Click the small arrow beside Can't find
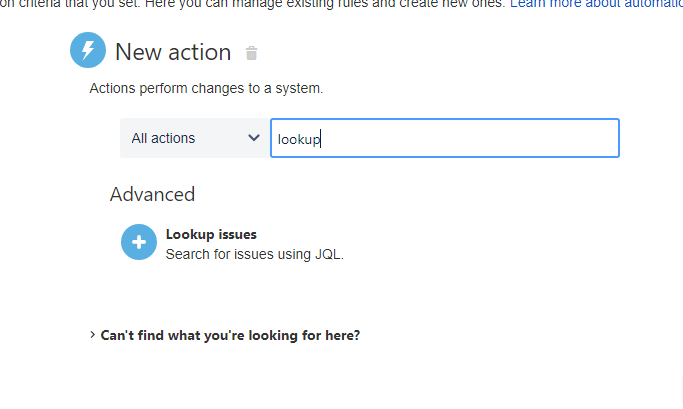683x409 pixels. [93, 335]
